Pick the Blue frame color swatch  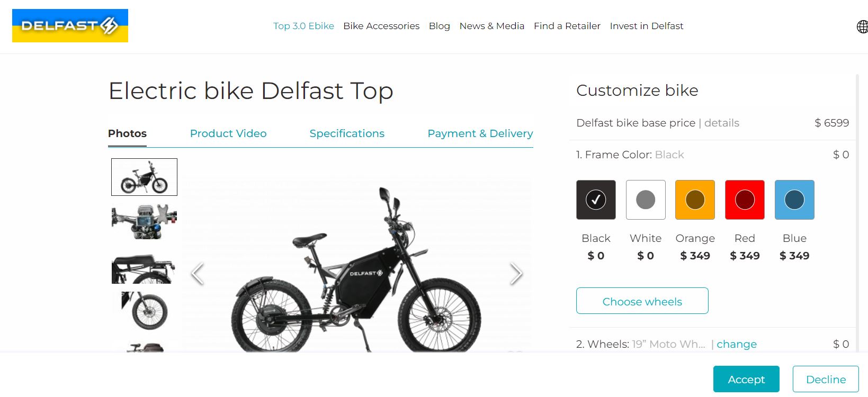click(x=794, y=200)
